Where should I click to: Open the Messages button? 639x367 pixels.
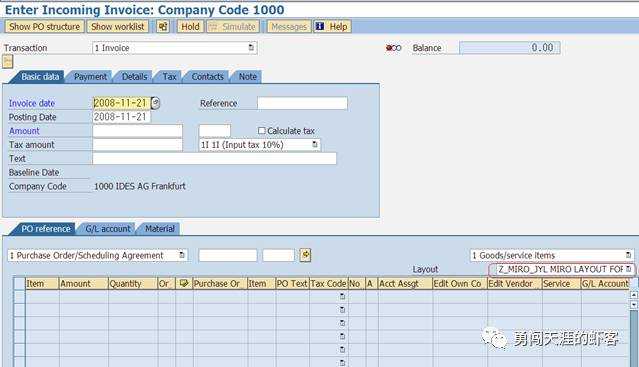[289, 26]
